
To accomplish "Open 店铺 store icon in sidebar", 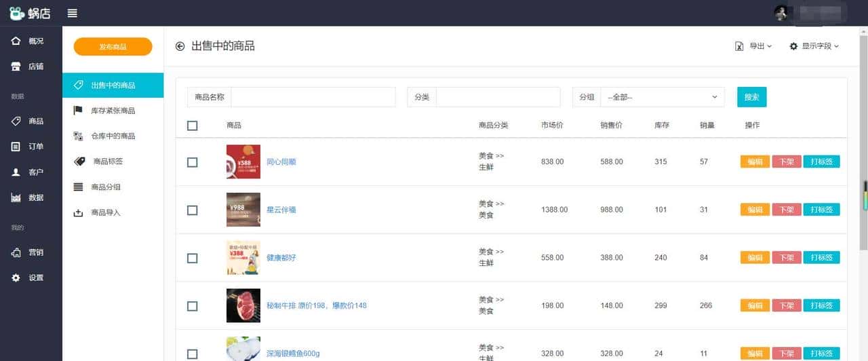I will [16, 66].
